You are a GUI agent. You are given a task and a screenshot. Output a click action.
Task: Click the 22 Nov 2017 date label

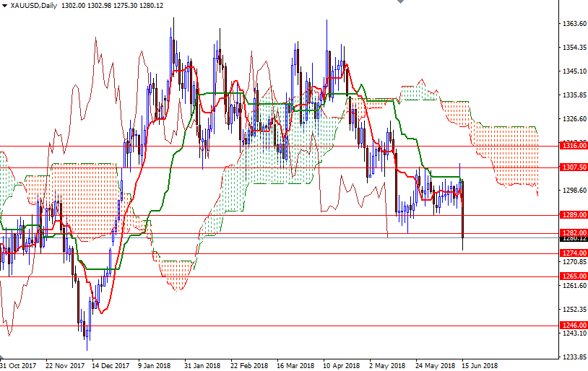(x=64, y=365)
